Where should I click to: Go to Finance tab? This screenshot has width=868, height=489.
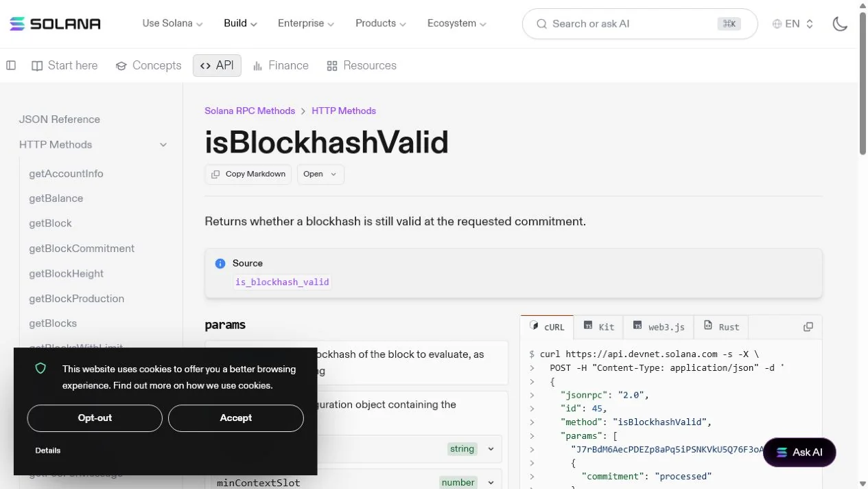click(x=281, y=65)
